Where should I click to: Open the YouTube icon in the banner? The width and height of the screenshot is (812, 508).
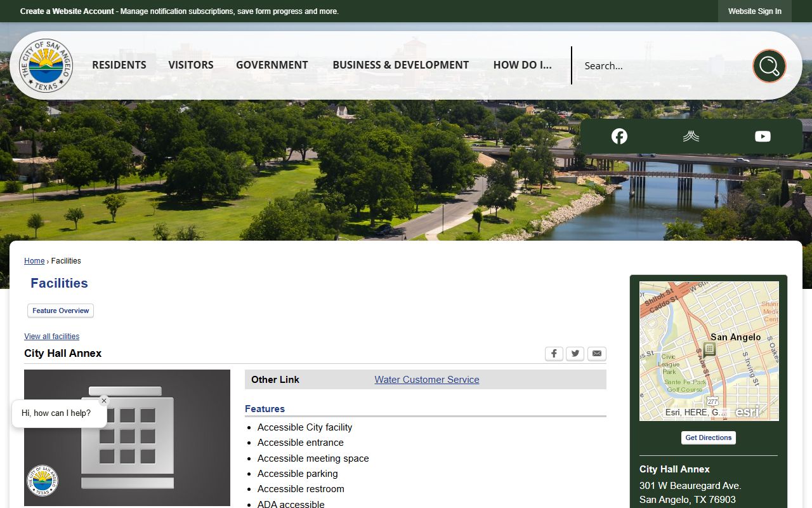pos(763,136)
